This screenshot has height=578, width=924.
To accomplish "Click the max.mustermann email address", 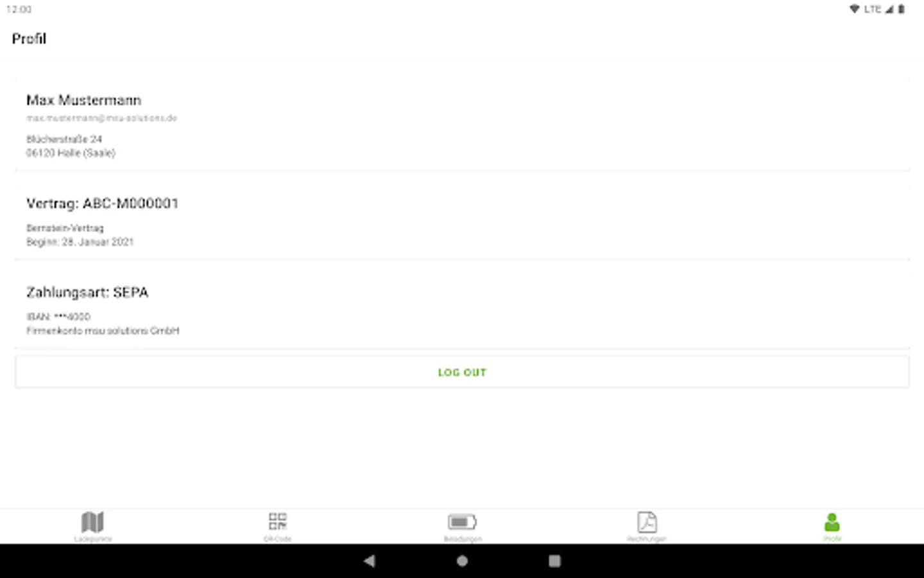I will tap(101, 118).
